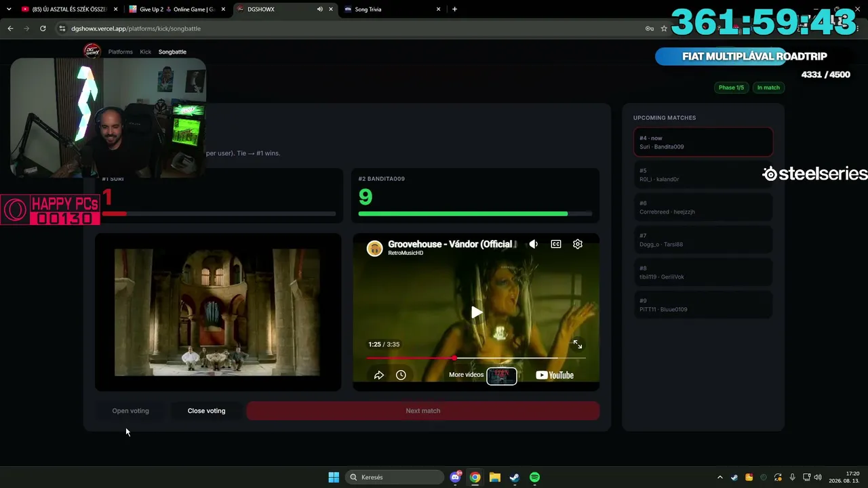Go forward in browser history
This screenshot has height=488, width=868.
26,28
